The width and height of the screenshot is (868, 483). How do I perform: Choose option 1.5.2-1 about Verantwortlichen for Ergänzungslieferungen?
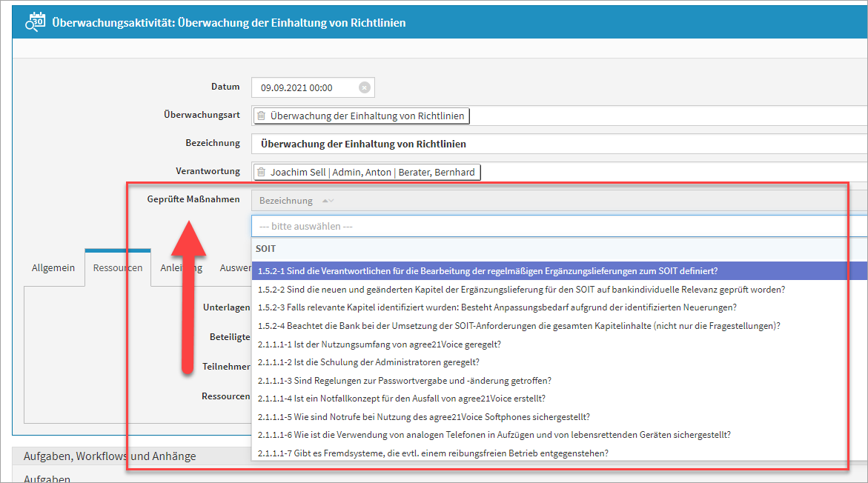coord(487,270)
